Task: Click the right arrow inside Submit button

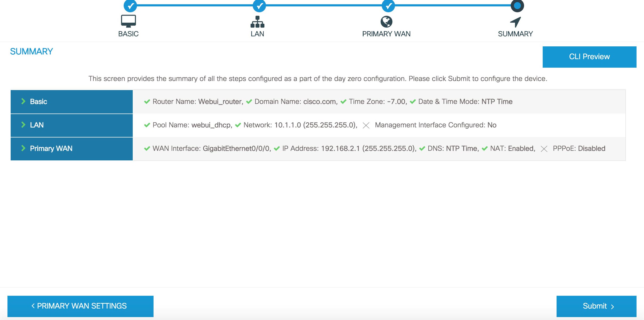Action: point(612,306)
